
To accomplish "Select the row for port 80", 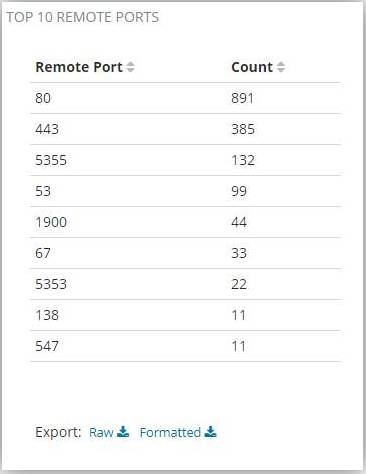I will [x=186, y=98].
